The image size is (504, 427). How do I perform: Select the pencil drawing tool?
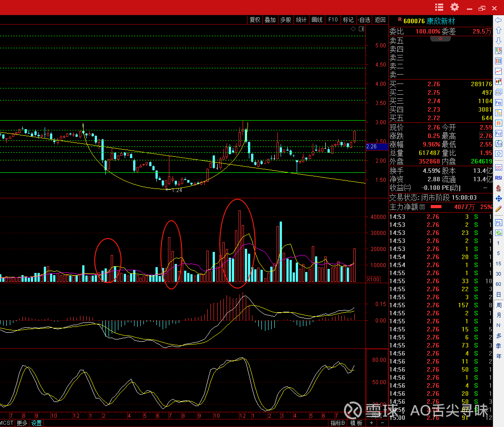coord(498,209)
